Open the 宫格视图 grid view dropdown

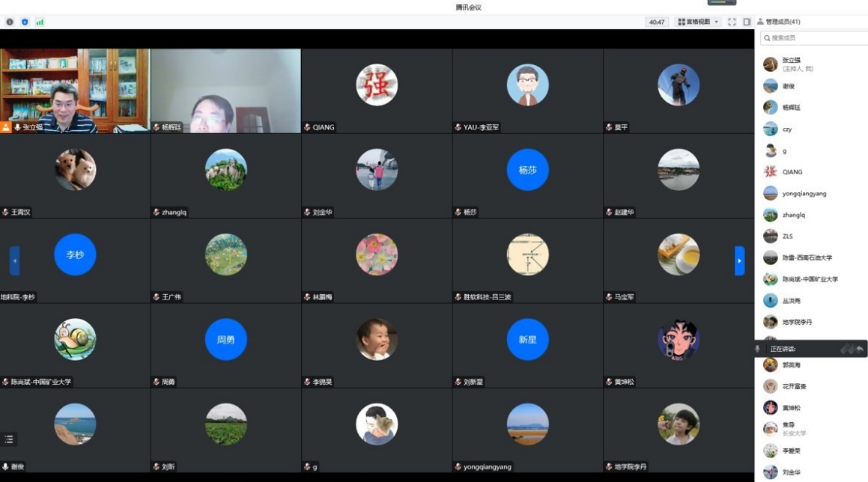(698, 22)
